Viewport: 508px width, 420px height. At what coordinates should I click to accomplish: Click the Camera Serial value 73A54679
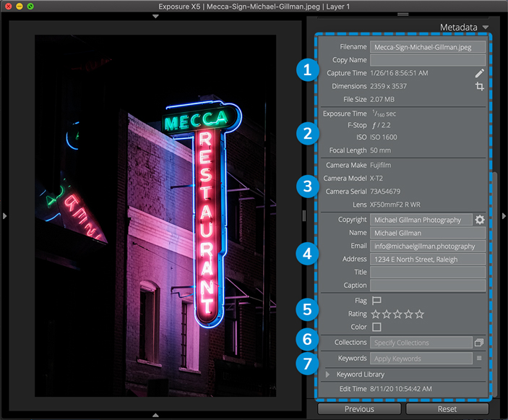click(x=385, y=192)
